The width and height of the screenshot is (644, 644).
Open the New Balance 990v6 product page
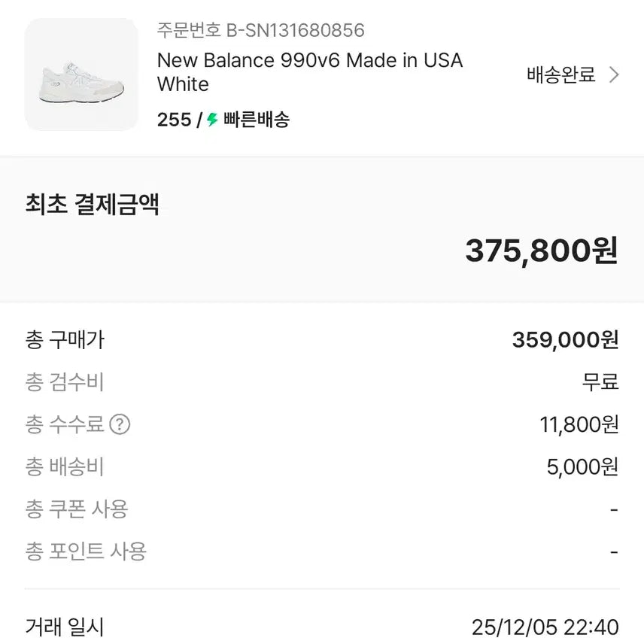click(x=308, y=72)
